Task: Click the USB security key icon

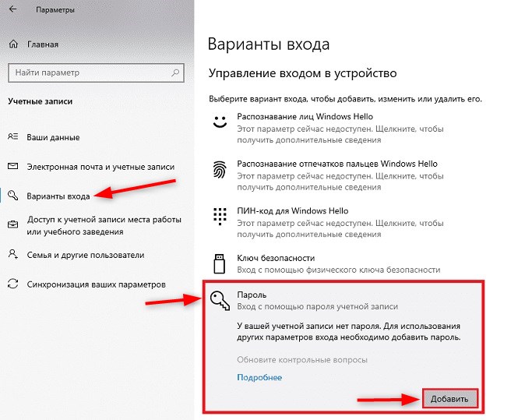Action: pos(220,263)
